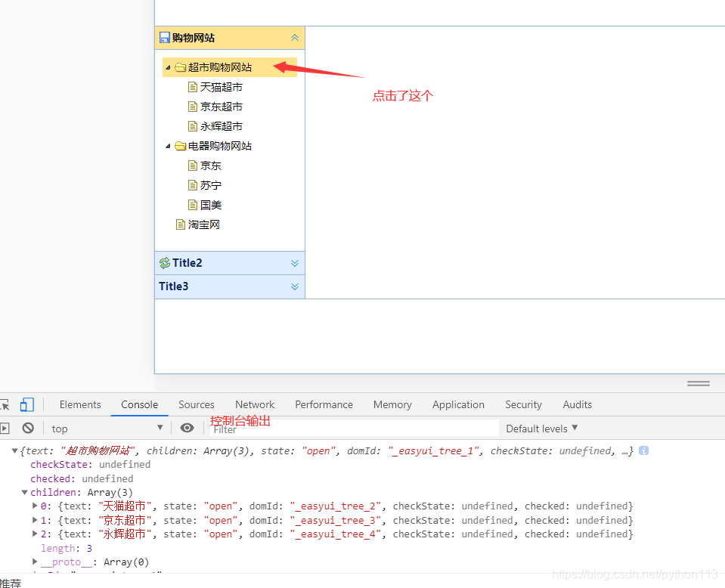Collapse the 超市购物网站 tree node

pyautogui.click(x=168, y=67)
